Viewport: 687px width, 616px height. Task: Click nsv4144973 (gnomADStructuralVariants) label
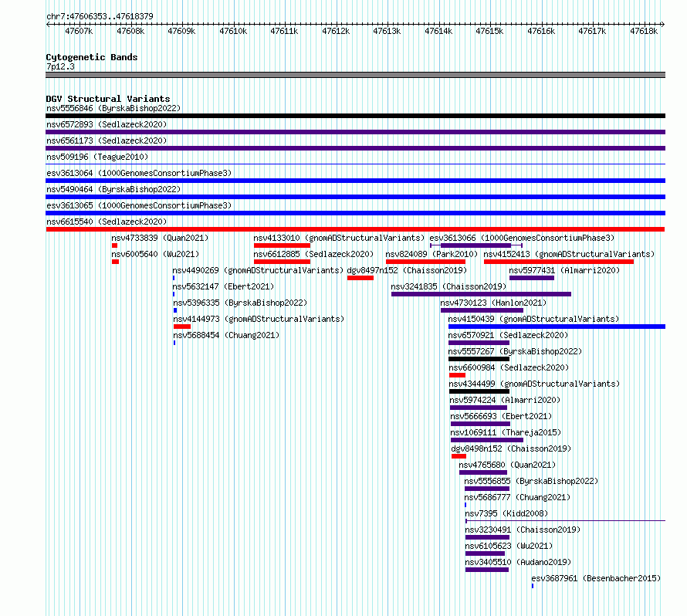point(259,319)
